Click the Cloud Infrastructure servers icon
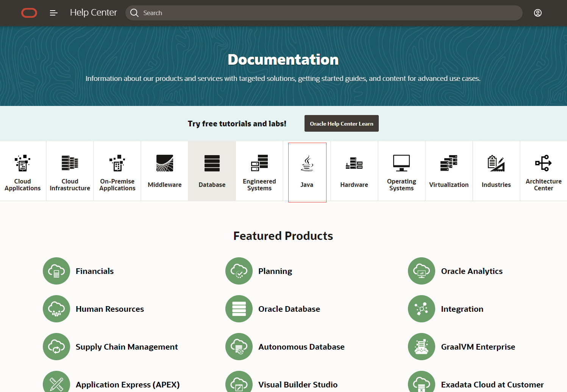Viewport: 567px width, 392px height. [70, 163]
